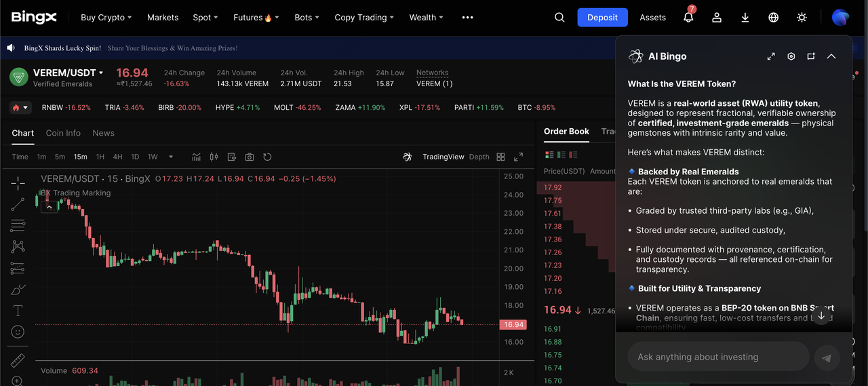Collapse the AI Bingo panel

[x=831, y=56]
